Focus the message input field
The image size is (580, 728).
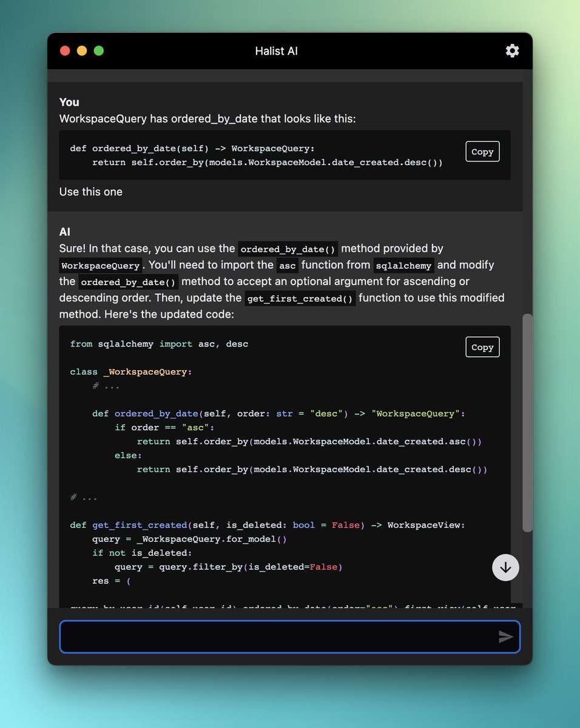click(289, 636)
